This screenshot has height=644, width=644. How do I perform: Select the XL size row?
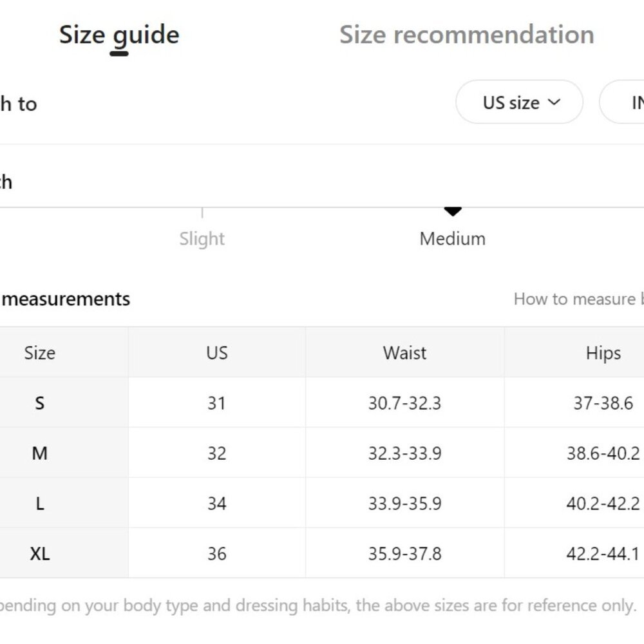coord(322,553)
